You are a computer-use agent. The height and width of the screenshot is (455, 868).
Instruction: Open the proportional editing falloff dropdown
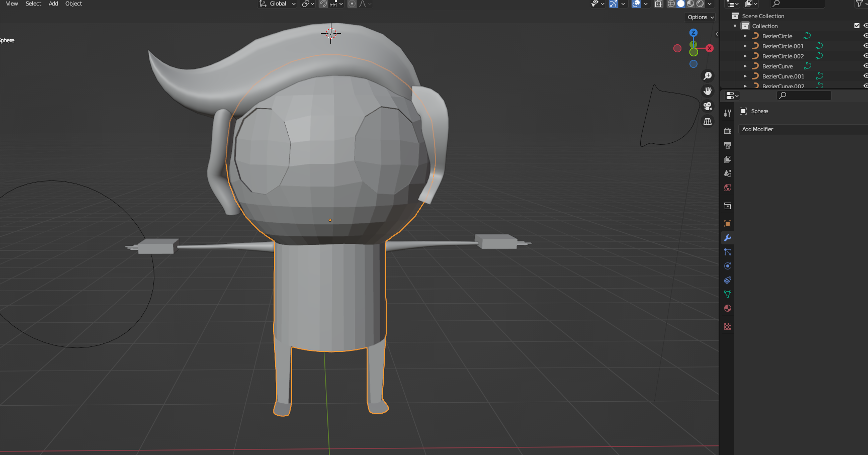[365, 4]
